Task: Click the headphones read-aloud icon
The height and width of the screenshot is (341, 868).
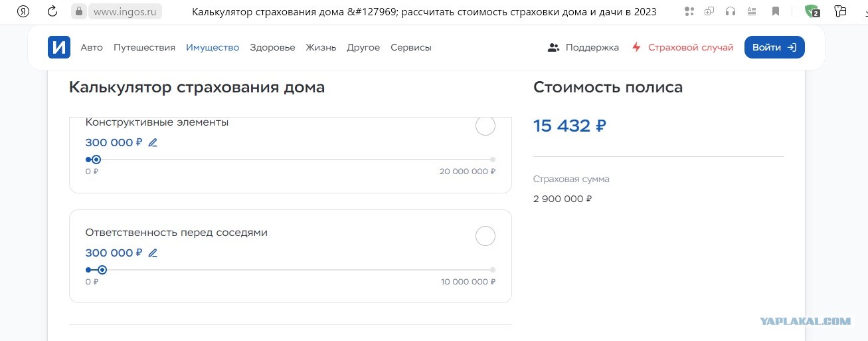Action: coord(731,11)
